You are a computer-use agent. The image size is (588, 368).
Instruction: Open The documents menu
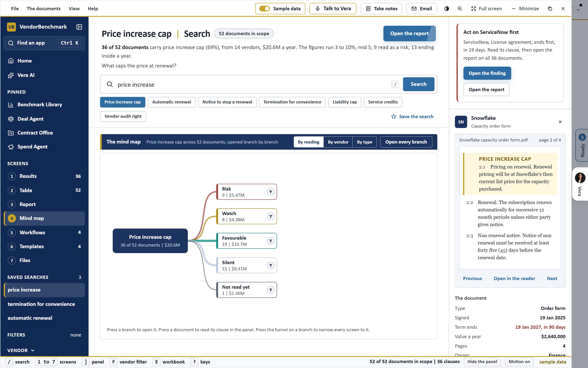(x=44, y=9)
